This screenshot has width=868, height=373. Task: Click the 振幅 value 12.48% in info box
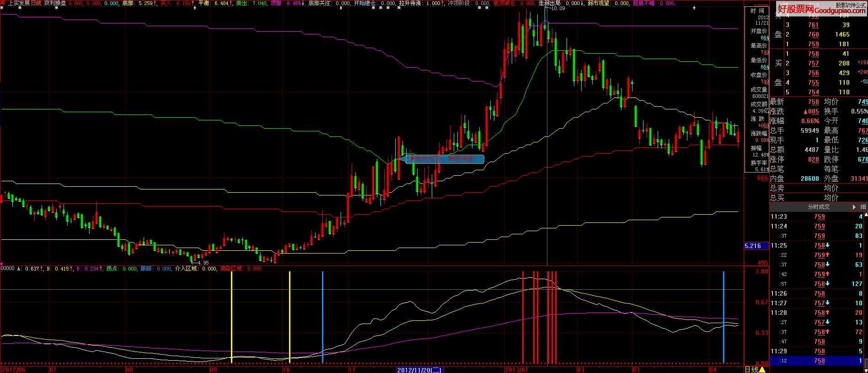coord(761,155)
